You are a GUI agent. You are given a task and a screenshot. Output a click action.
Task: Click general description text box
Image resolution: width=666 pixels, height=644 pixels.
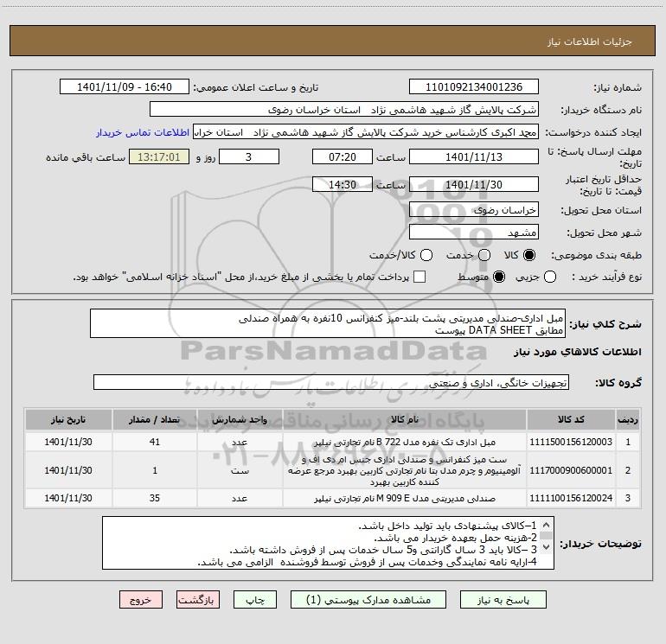click(328, 323)
